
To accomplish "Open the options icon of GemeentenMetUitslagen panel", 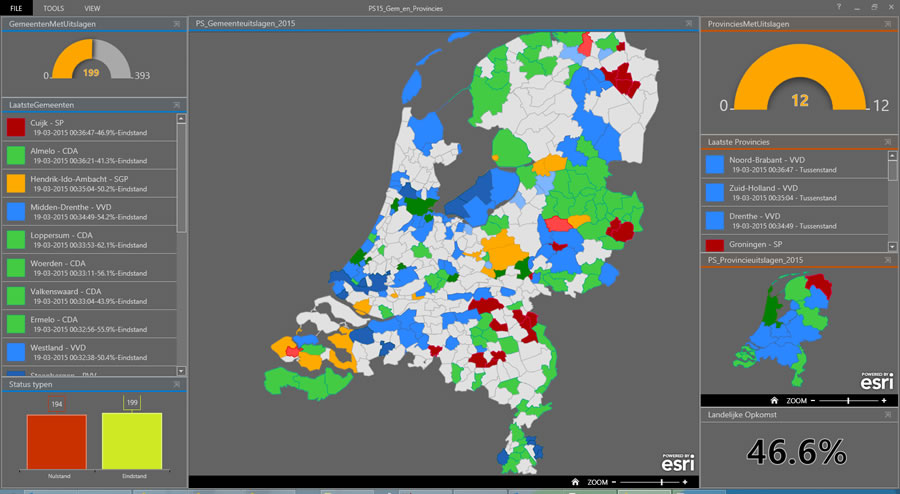I will pos(177,24).
